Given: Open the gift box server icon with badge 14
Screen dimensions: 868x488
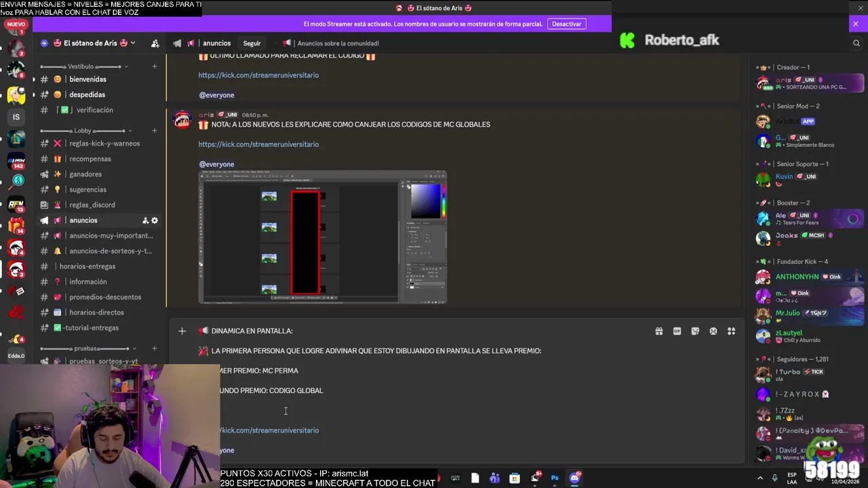Looking at the screenshot, I should point(16,226).
